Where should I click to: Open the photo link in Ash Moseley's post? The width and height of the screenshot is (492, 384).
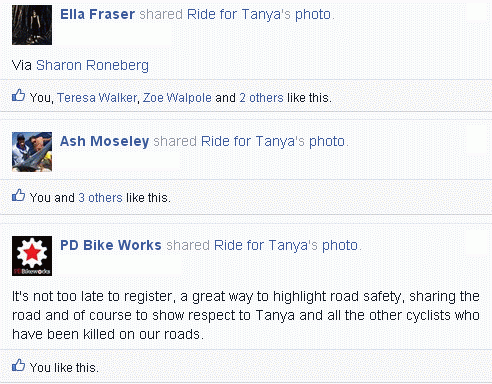point(327,141)
